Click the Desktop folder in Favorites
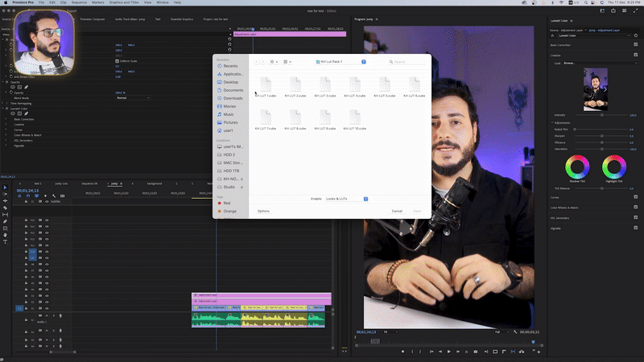The width and height of the screenshot is (644, 362). coord(230,82)
